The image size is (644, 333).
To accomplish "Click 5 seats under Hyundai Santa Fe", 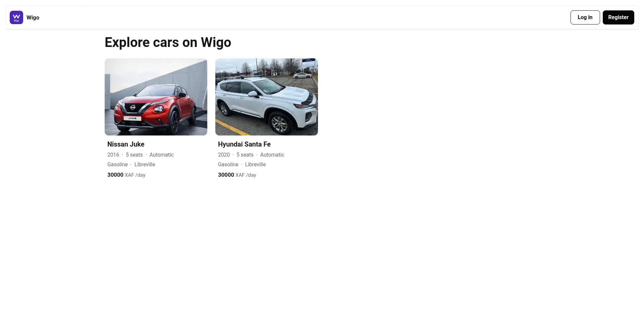I will (245, 155).
